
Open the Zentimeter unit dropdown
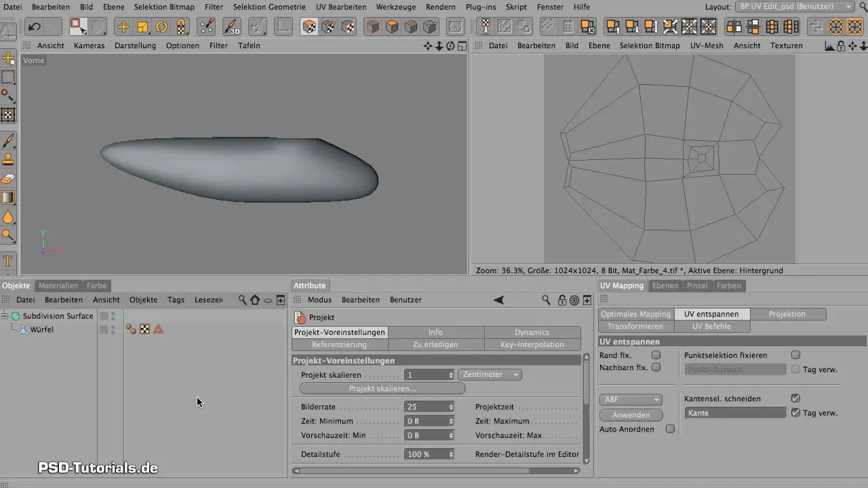pyautogui.click(x=490, y=374)
